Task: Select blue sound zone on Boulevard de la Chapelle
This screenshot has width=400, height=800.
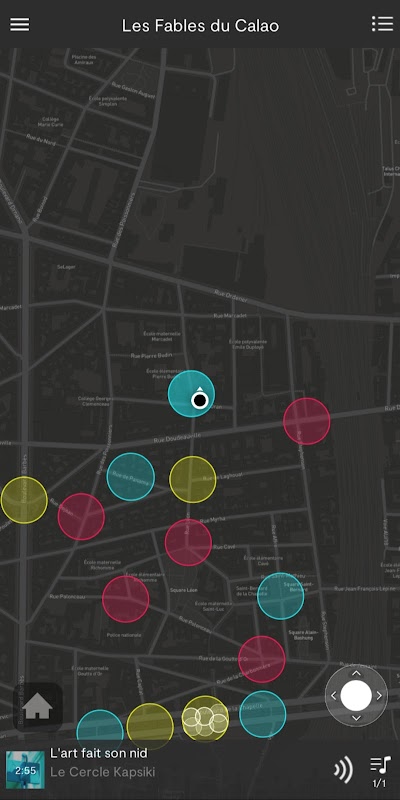Action: [263, 714]
